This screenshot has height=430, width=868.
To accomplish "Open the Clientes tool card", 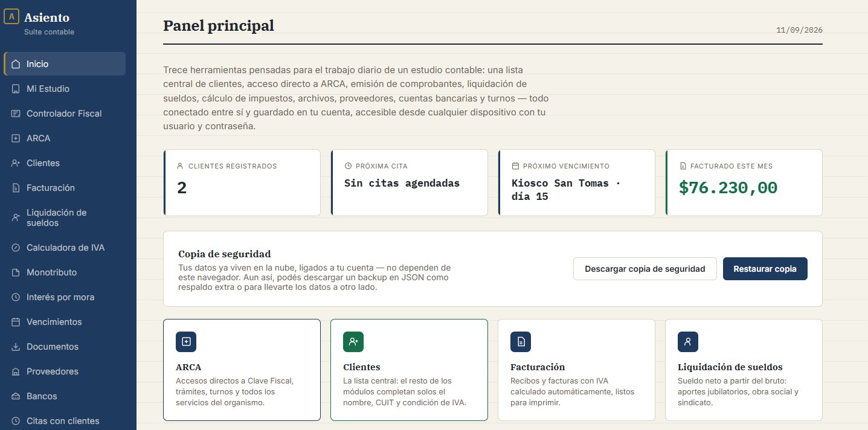I will (409, 370).
